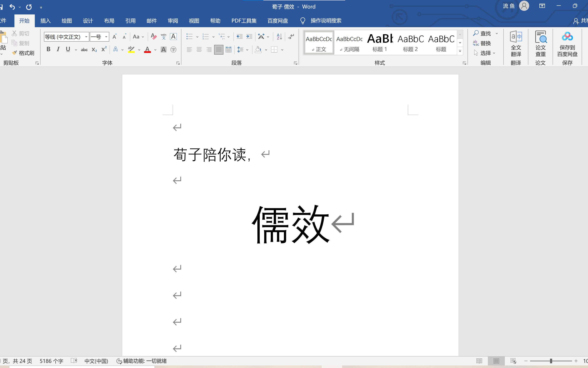Toggle justified alignment

click(x=219, y=50)
